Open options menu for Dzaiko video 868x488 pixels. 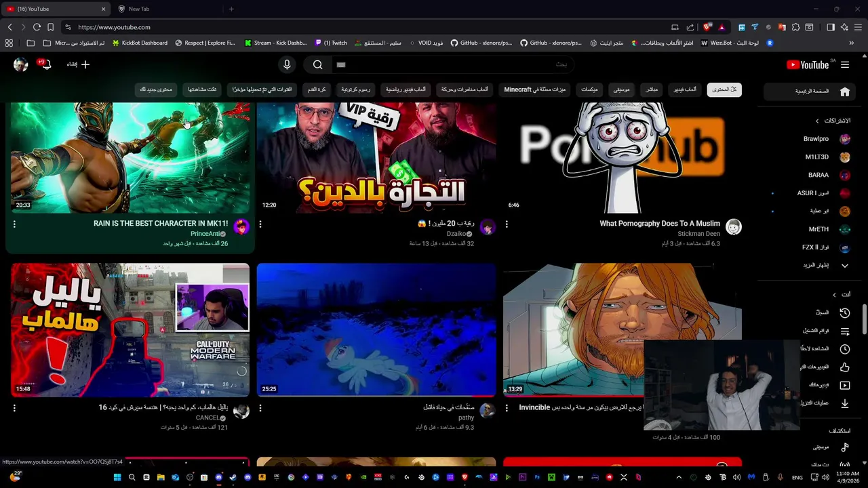point(260,224)
